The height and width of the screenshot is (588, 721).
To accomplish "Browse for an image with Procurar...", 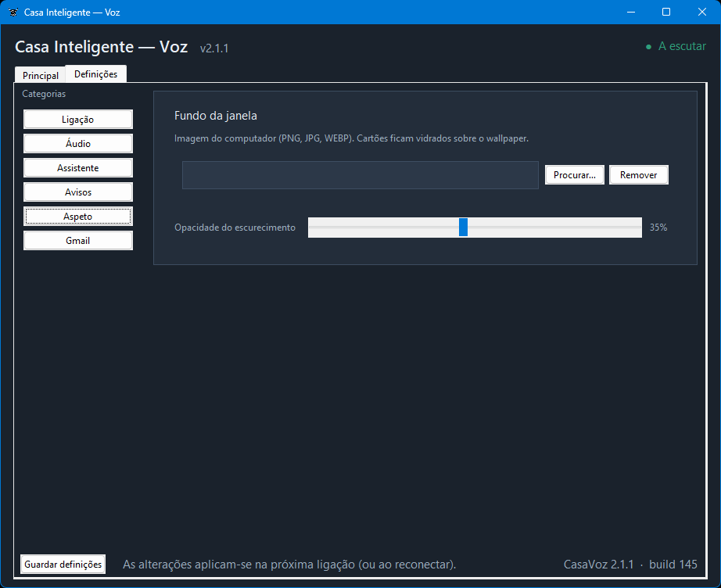I will (574, 174).
